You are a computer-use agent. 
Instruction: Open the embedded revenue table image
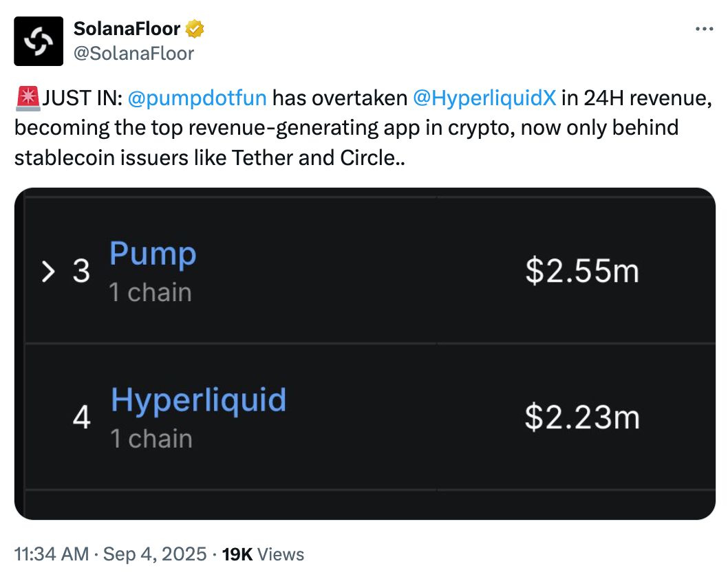365,353
